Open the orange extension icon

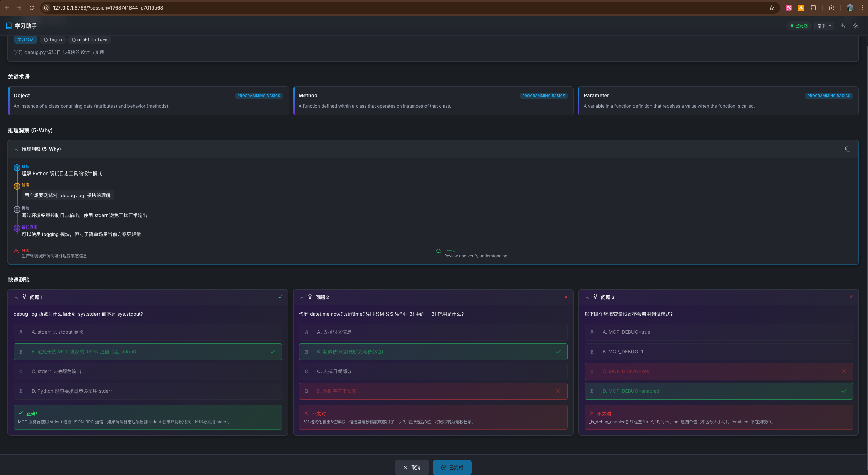(801, 7)
